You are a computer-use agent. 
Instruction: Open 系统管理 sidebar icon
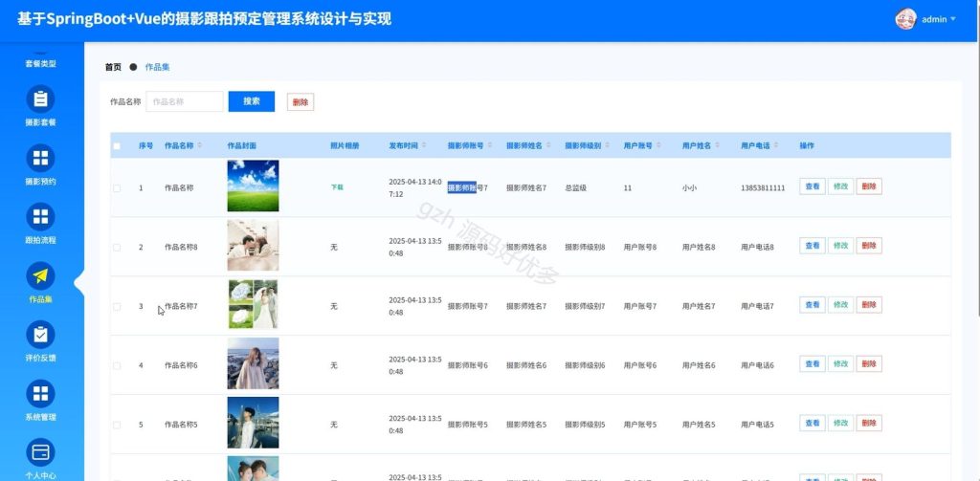40,393
